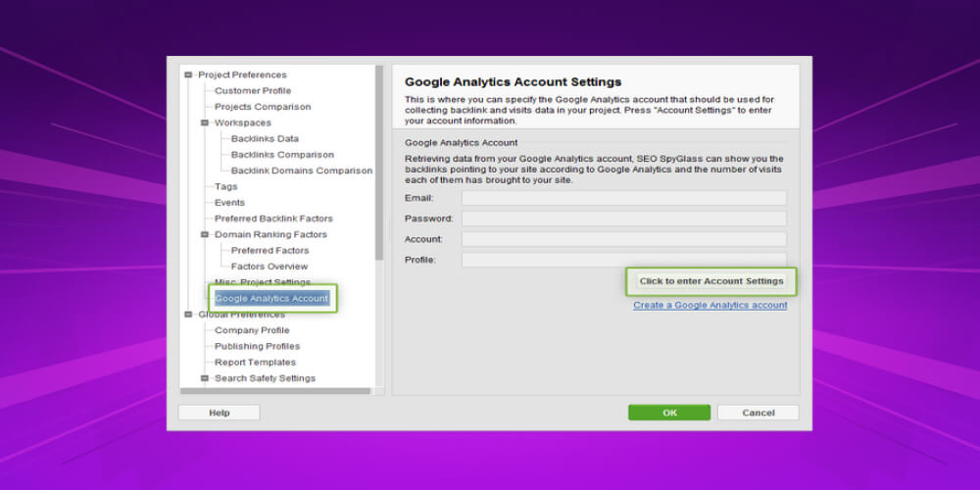The width and height of the screenshot is (980, 490).
Task: Open Create a Google Analytics account link
Action: (x=710, y=305)
